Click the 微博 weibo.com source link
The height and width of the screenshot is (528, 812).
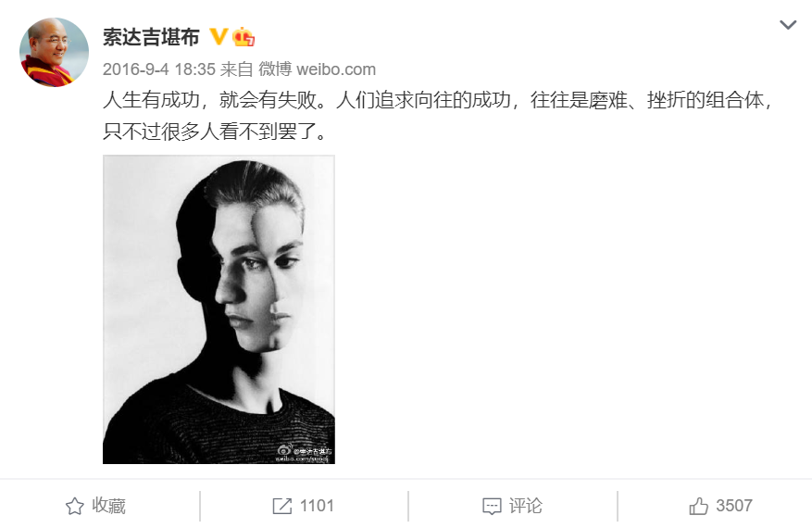pyautogui.click(x=317, y=69)
